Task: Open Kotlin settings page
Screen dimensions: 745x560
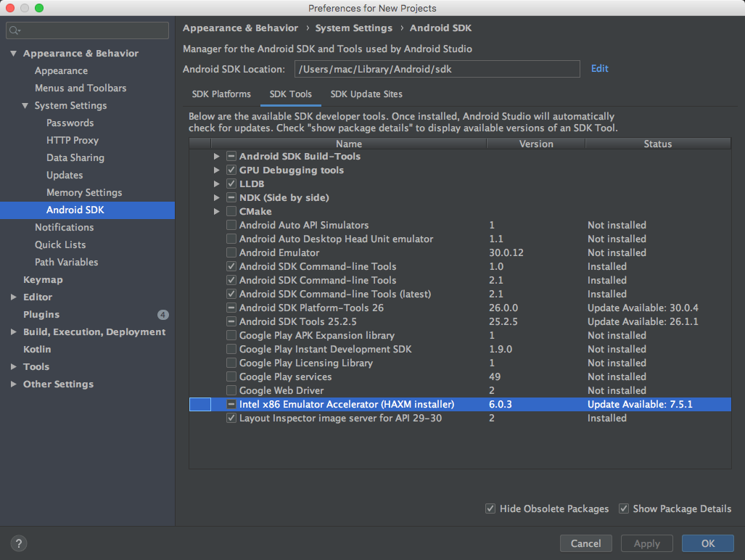Action: tap(37, 349)
